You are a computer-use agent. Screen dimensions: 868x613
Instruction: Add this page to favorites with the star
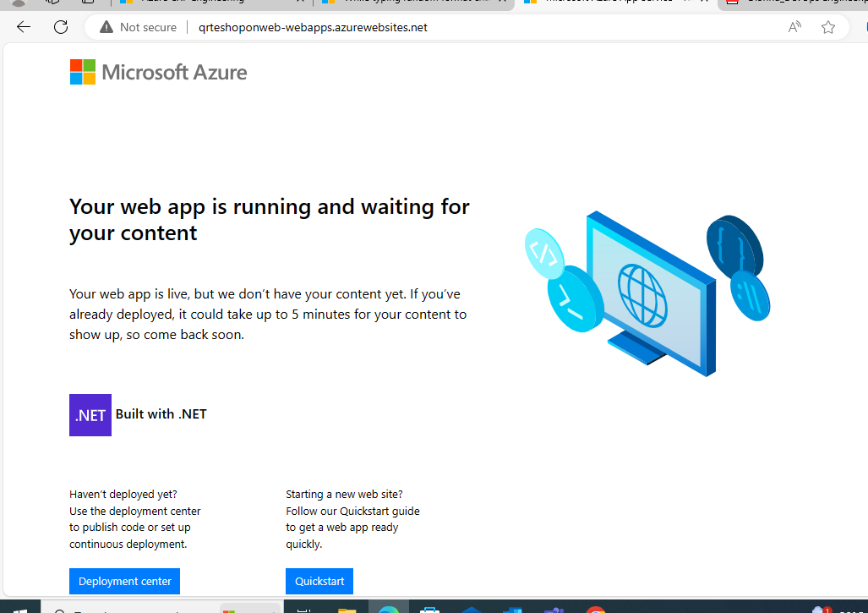[x=827, y=26]
